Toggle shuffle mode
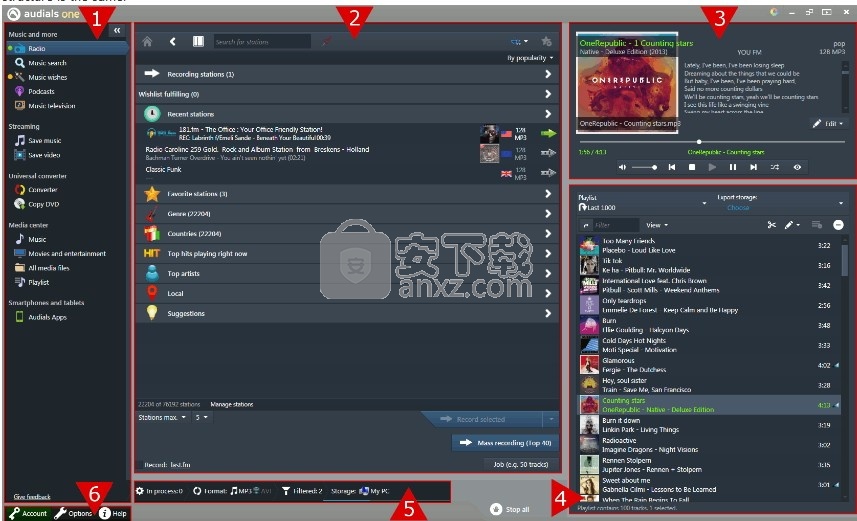This screenshot has width=857, height=521. tap(775, 167)
